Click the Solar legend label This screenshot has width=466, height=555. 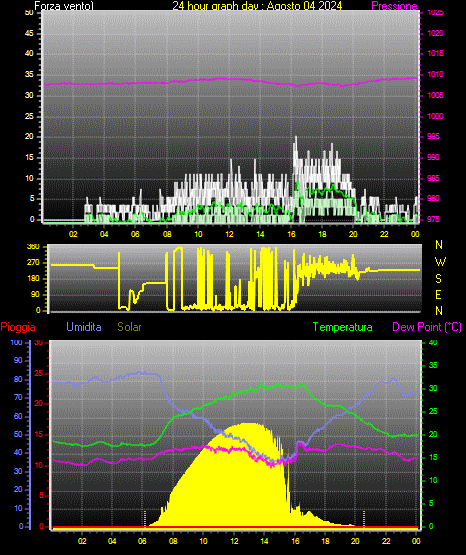(130, 327)
